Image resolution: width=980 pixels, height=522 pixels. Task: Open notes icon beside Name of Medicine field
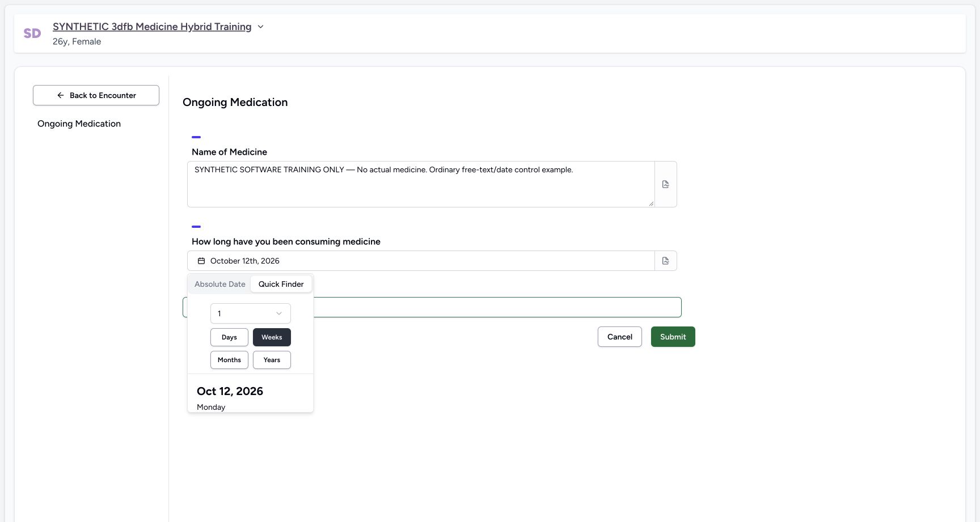[666, 184]
